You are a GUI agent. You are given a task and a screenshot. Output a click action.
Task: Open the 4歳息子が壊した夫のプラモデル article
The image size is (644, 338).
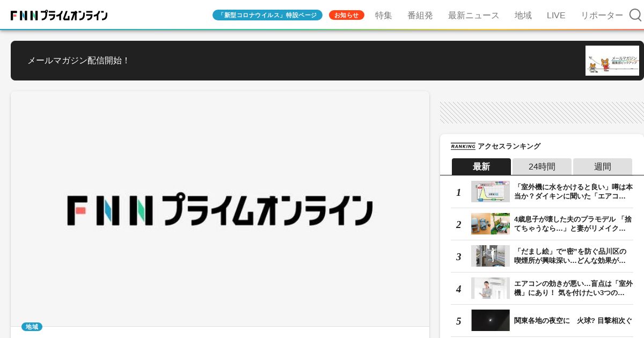coord(574,224)
